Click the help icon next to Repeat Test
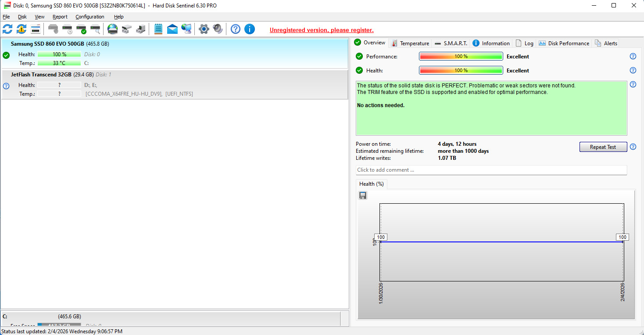644x335 pixels. (x=633, y=147)
